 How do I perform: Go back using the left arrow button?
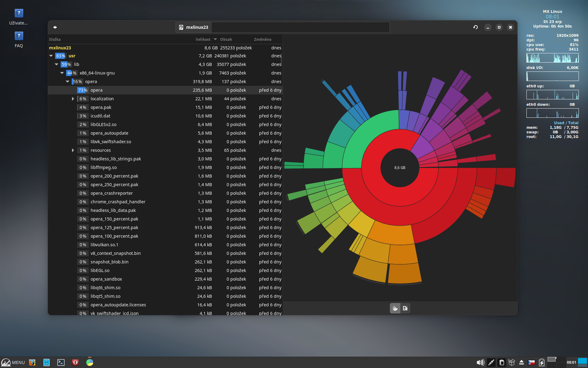click(x=55, y=27)
